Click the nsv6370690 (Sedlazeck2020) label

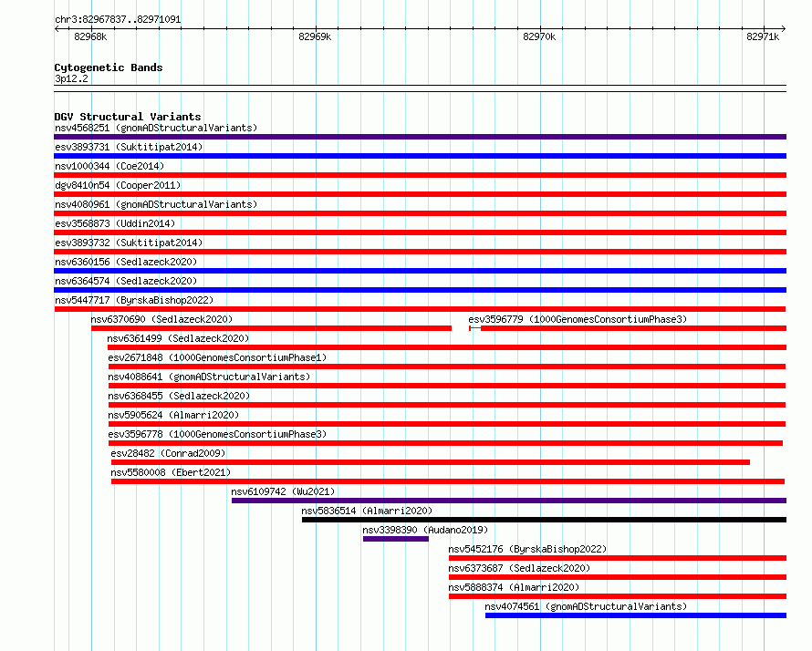[x=161, y=319]
